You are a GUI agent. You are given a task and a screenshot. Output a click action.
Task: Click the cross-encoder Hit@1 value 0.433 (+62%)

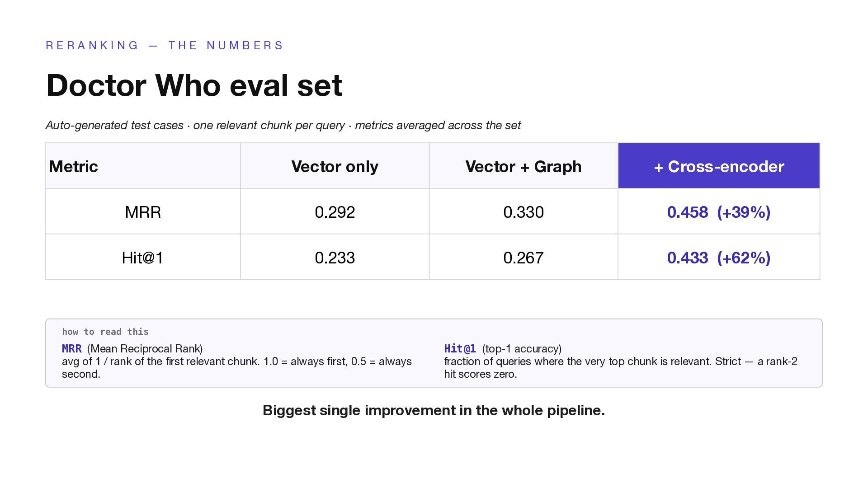pyautogui.click(x=718, y=258)
